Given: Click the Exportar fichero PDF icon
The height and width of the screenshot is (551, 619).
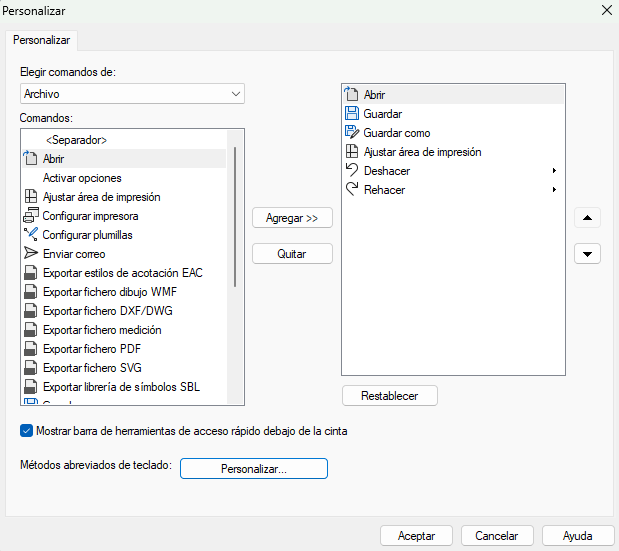Looking at the screenshot, I should click(31, 348).
